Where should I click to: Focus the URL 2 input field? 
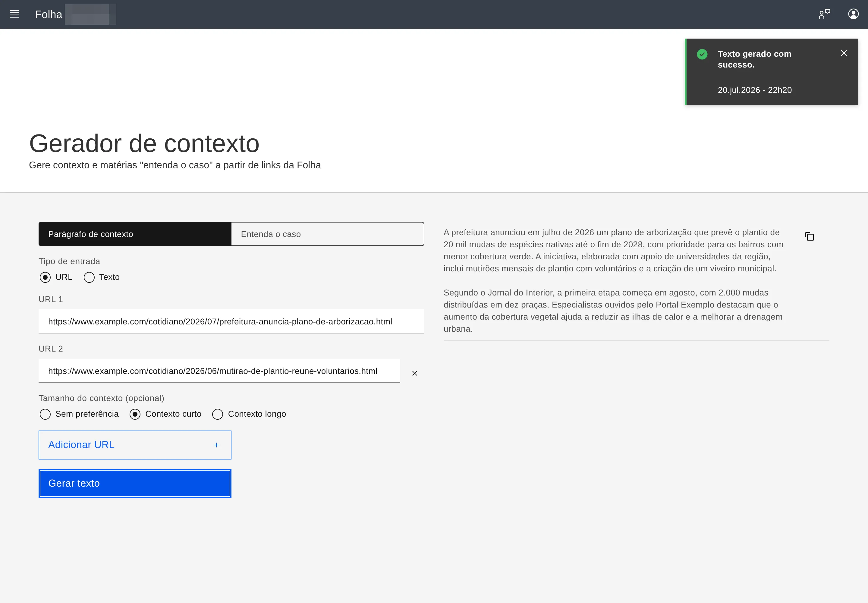click(219, 371)
